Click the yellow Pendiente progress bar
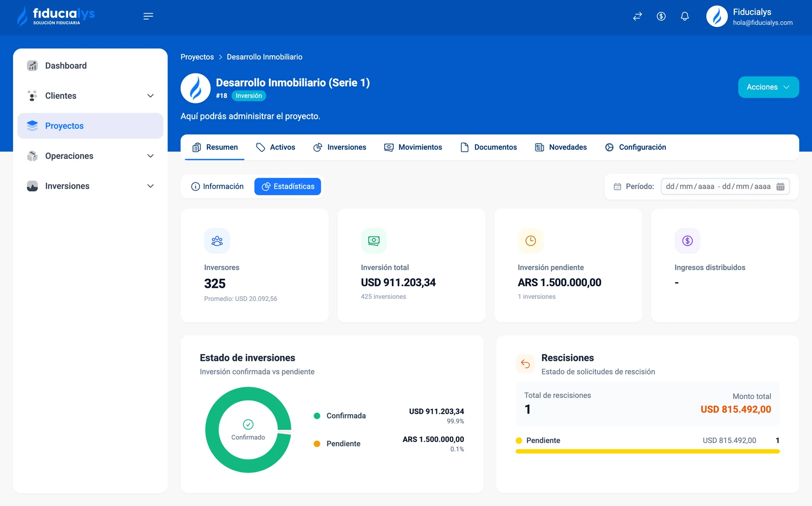812x506 pixels. (x=647, y=451)
